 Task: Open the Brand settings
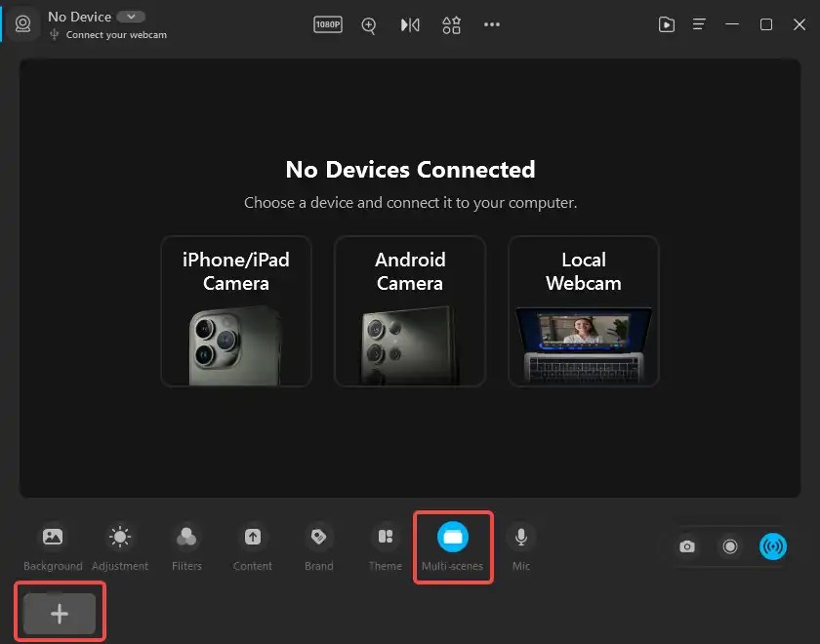(x=318, y=544)
